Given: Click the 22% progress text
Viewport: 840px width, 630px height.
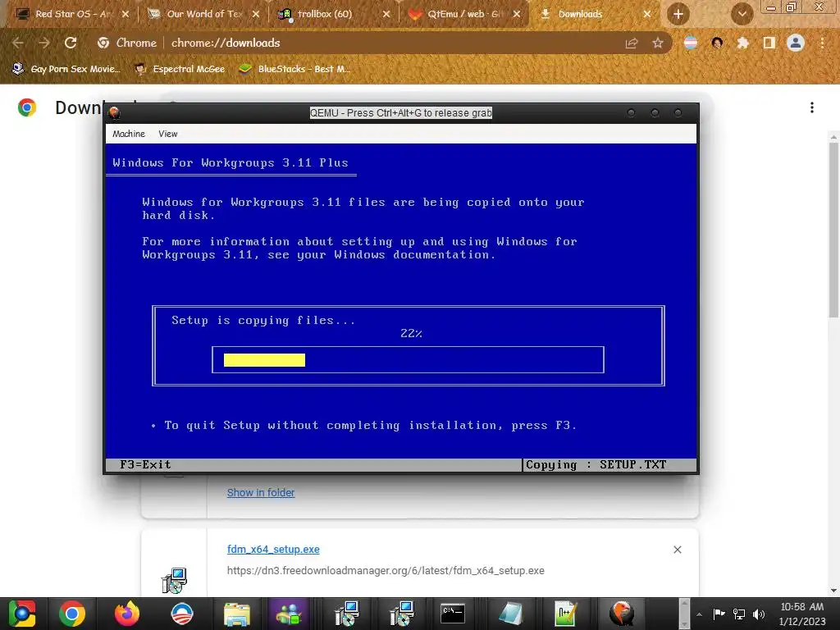Looking at the screenshot, I should (x=411, y=333).
